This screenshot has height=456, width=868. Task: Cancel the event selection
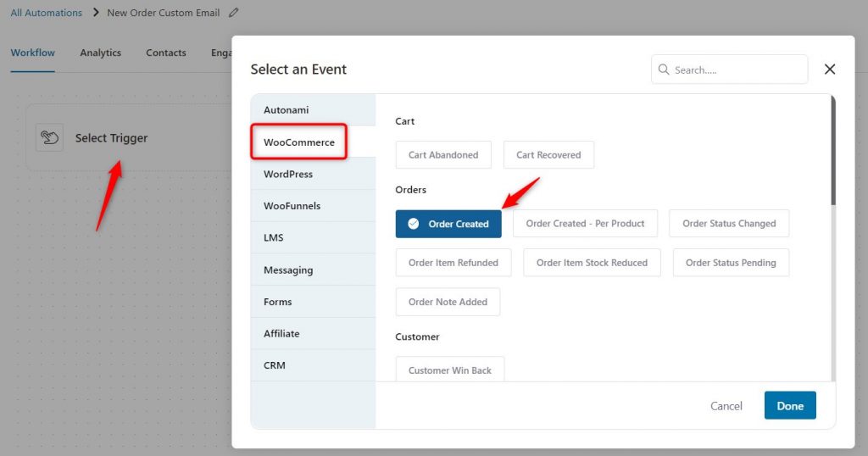pos(726,406)
